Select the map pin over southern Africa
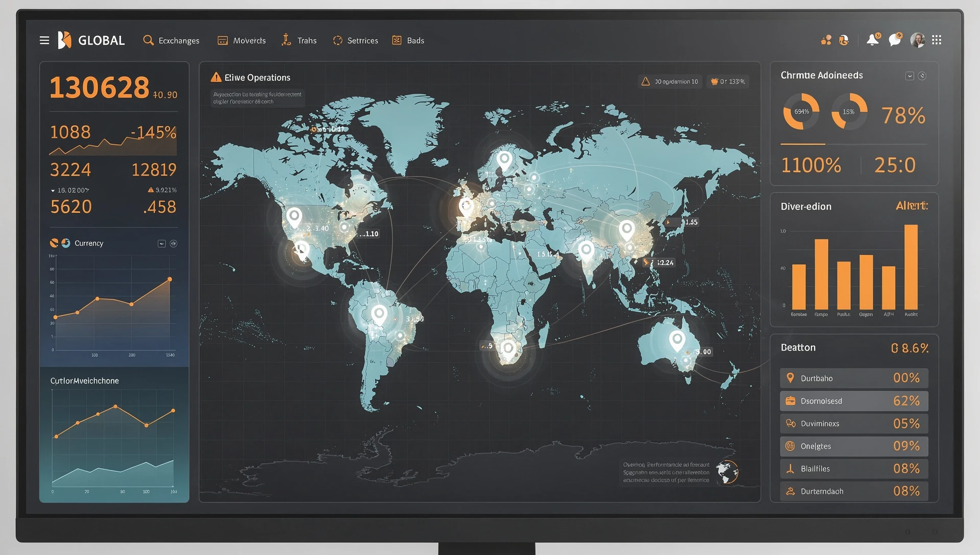 pyautogui.click(x=508, y=350)
